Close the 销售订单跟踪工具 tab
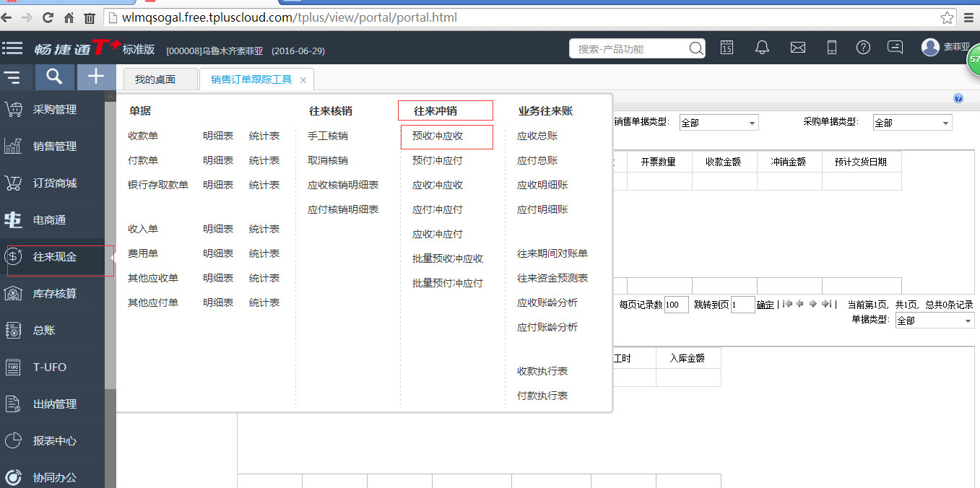Screen dimensions: 980x488 [303, 80]
